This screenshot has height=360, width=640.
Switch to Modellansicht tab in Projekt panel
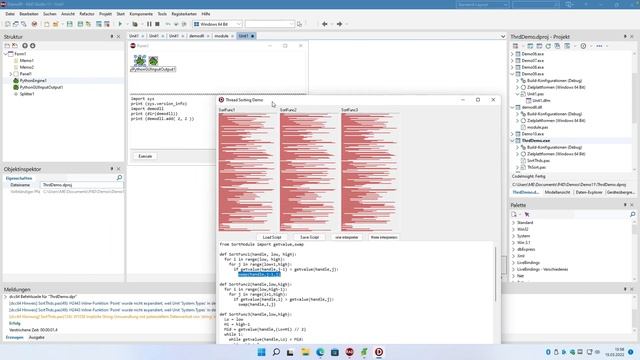557,192
